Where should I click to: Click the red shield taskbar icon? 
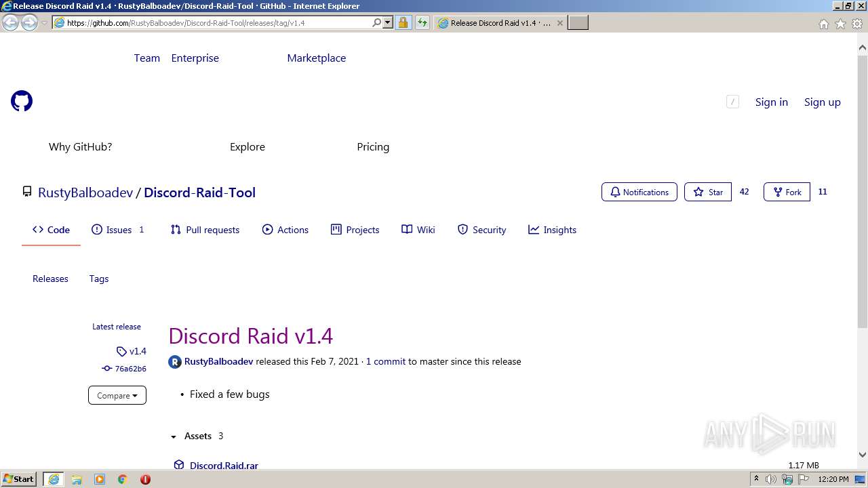145,479
